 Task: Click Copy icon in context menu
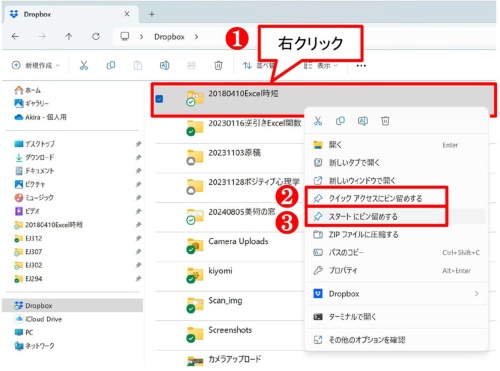point(340,121)
